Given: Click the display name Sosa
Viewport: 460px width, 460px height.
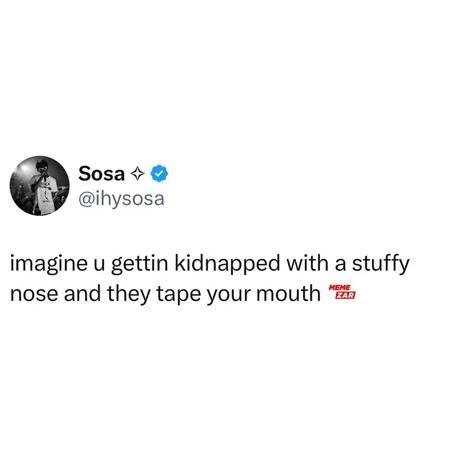Looking at the screenshot, I should pyautogui.click(x=101, y=174).
